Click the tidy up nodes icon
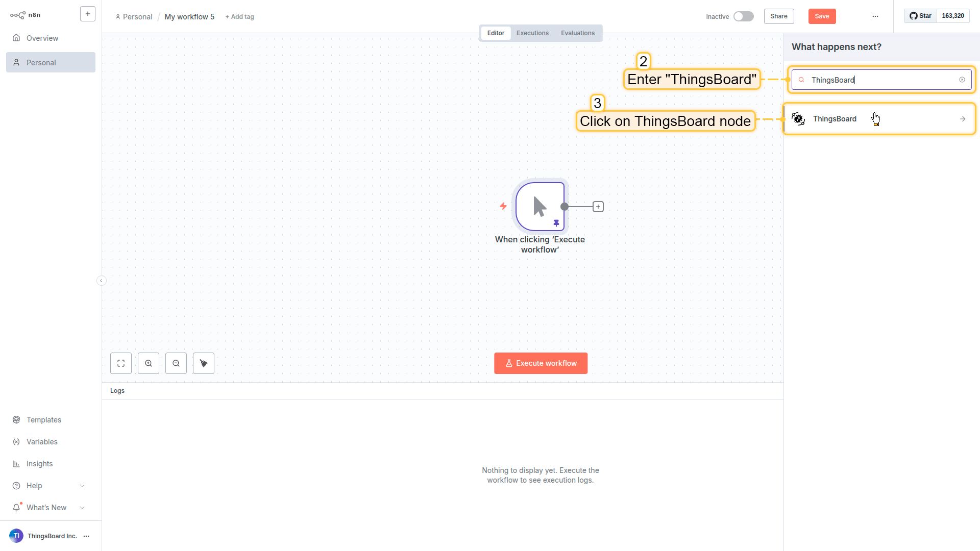This screenshot has height=551, width=980. 204,363
